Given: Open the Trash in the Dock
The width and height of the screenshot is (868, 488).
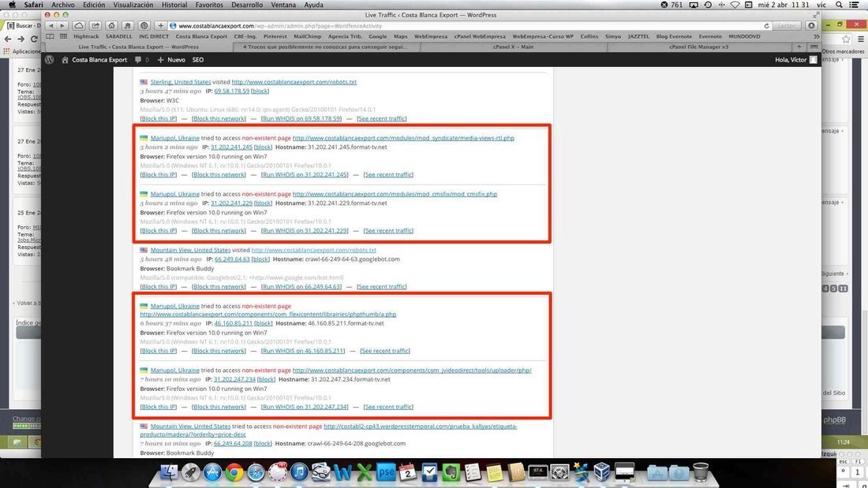Looking at the screenshot, I should click(x=700, y=472).
